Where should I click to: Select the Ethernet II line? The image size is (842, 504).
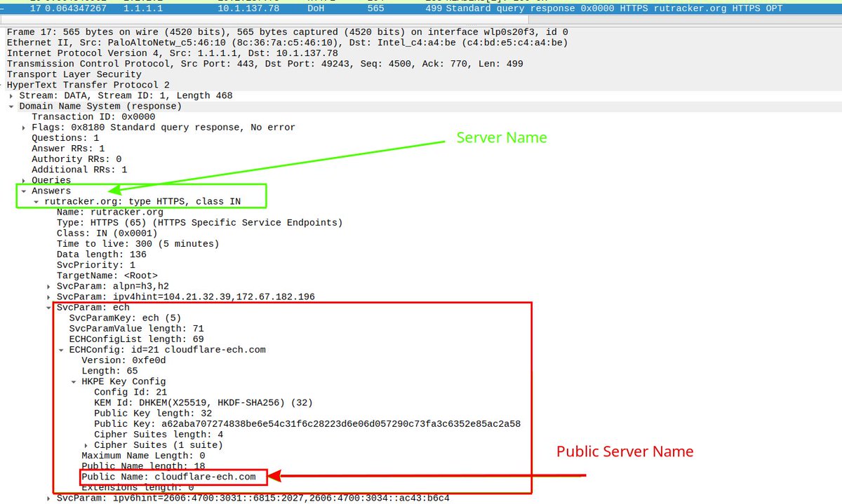pyautogui.click(x=288, y=43)
